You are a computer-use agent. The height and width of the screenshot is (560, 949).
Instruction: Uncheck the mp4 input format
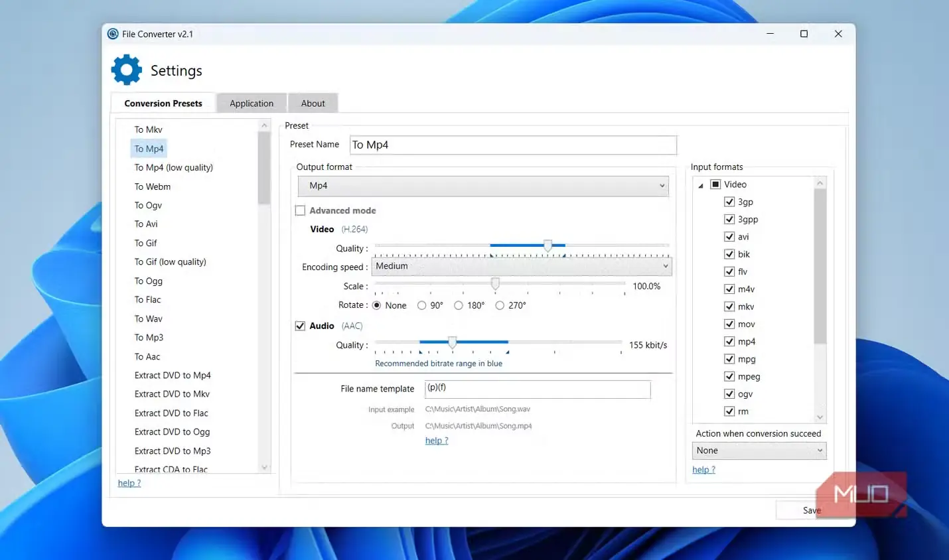coord(729,342)
